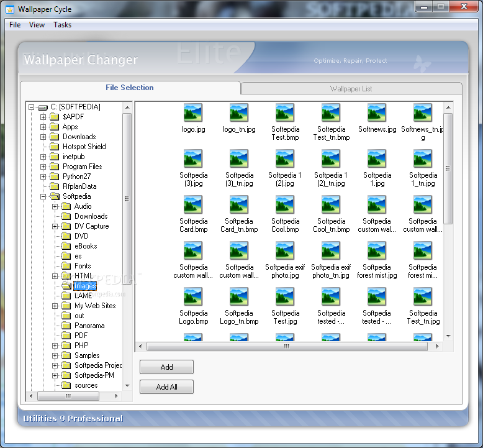The width and height of the screenshot is (483, 448).
Task: Expand the DV Capture folder node
Action: pyautogui.click(x=55, y=226)
